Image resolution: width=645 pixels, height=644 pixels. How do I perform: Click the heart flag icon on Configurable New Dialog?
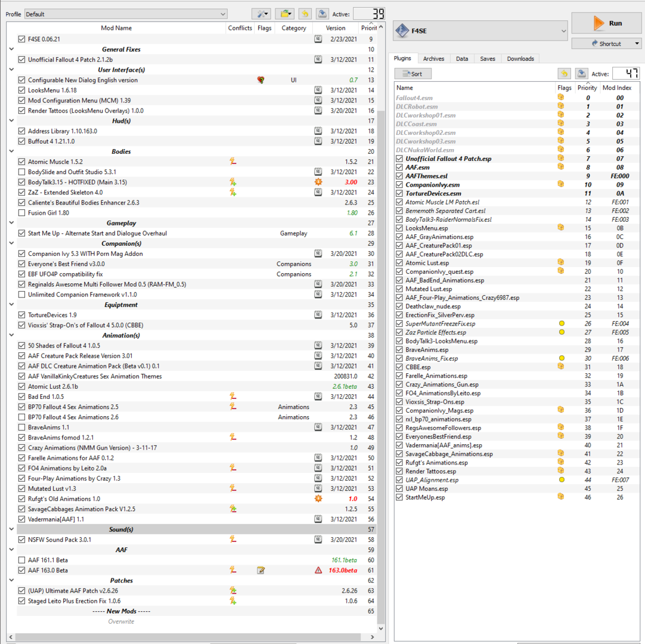[x=261, y=80]
